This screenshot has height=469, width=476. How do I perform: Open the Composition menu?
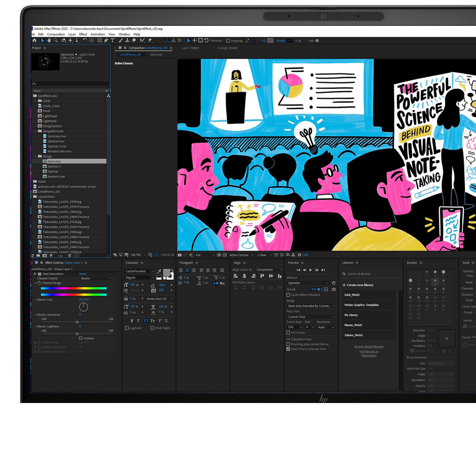56,34
